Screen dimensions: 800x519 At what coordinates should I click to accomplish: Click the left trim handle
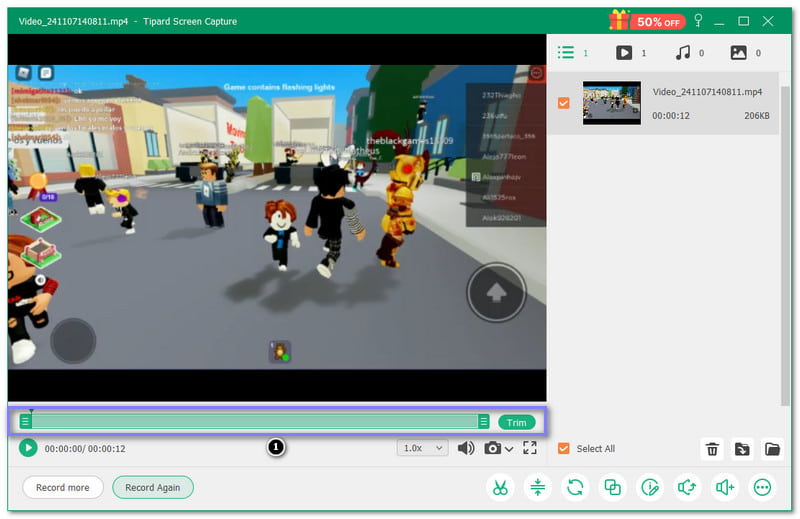click(x=25, y=422)
